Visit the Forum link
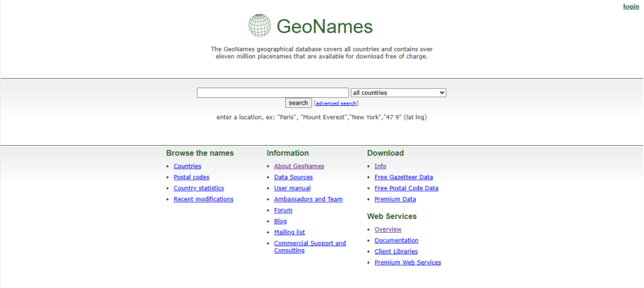 point(283,210)
